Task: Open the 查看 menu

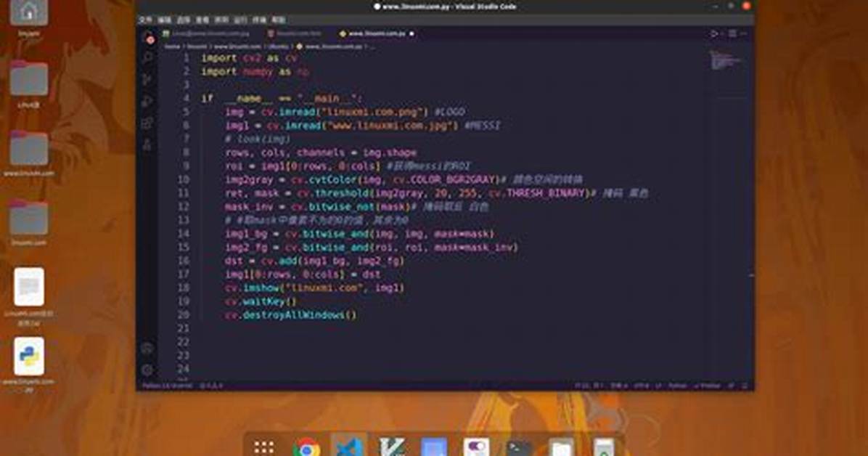Action: (x=202, y=20)
